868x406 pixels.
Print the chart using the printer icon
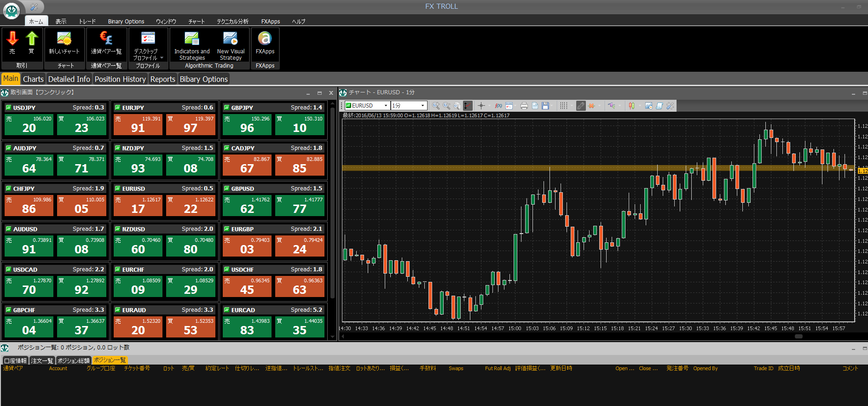[x=524, y=106]
